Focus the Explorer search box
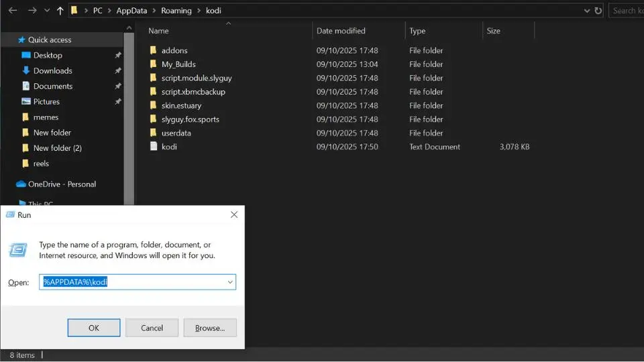Viewport: 644px width, 362px height. pyautogui.click(x=627, y=11)
